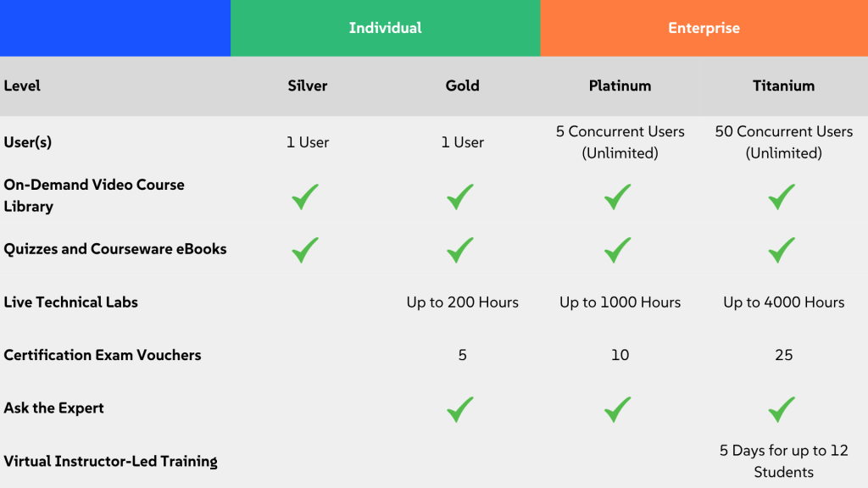Click Silver's Quizzes and Courseware eBooks checkmark
The image size is (868, 488).
point(305,250)
